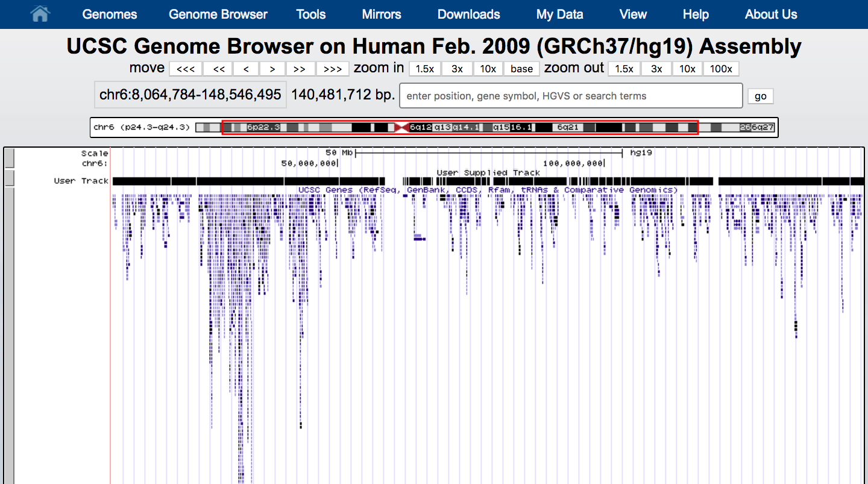Select the 6q27 band on ideogram
Viewport: 868px width, 484px height.
coord(763,127)
